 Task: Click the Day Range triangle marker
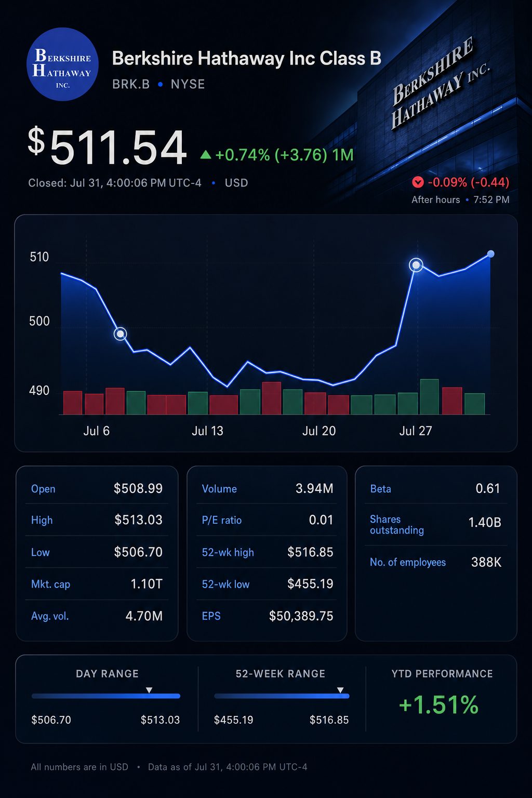tap(149, 690)
